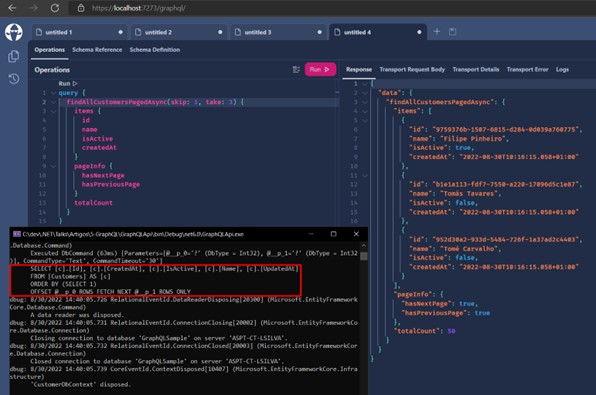Screen dimensions: 596x395
Task: Collapse findAllCustomersPagedAsync at editor line 2
Action: (53, 102)
